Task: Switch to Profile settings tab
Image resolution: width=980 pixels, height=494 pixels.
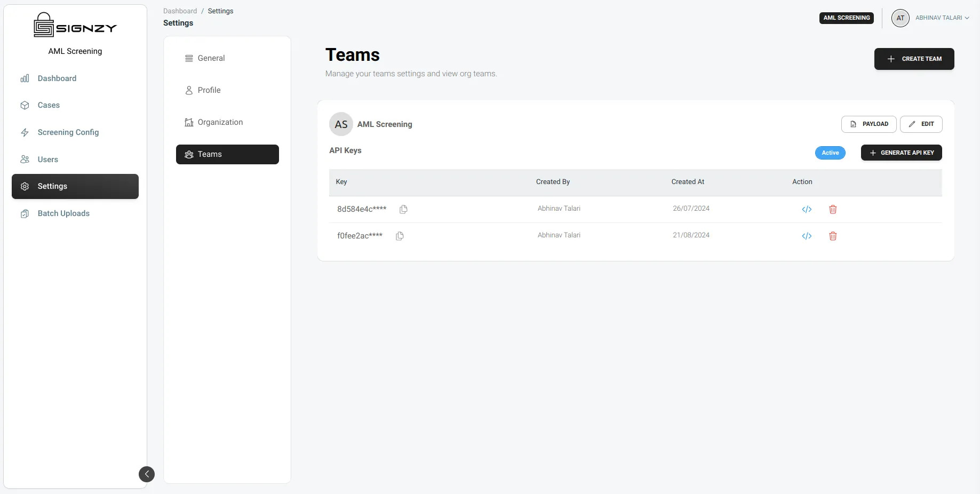Action: [x=227, y=90]
